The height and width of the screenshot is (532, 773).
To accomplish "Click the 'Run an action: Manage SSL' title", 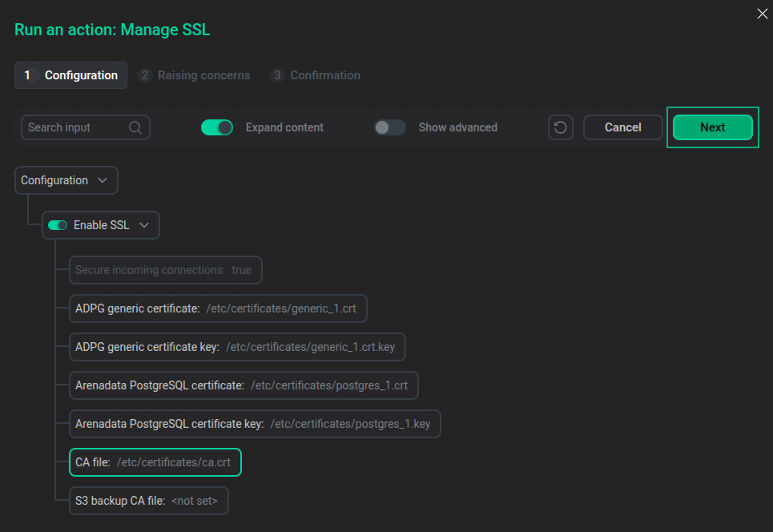I will point(112,30).
